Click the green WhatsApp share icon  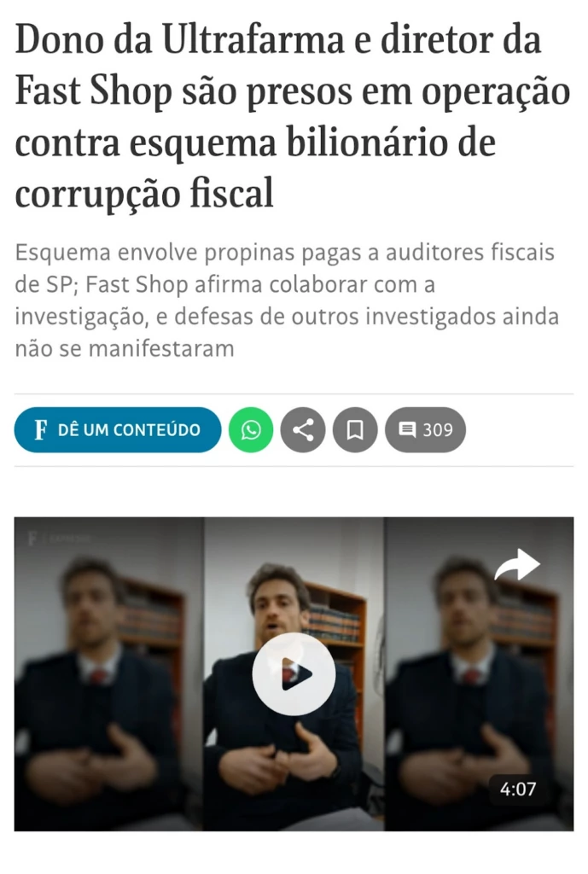pyautogui.click(x=251, y=430)
